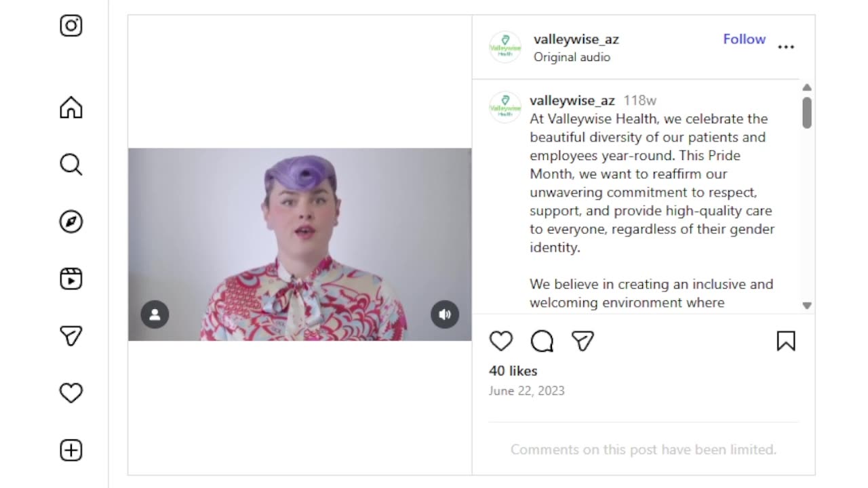Screen dimensions: 868x488
Task: Open Notifications heart in sidebar
Action: coord(71,393)
